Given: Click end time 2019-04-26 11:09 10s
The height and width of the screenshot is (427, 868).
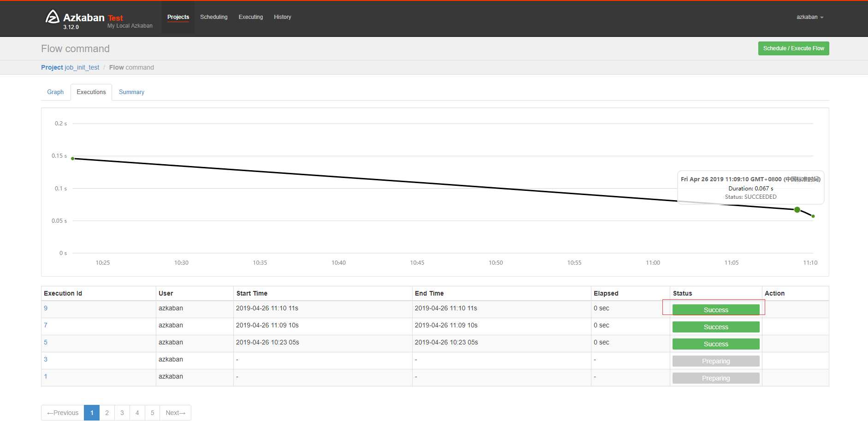Looking at the screenshot, I should click(x=446, y=325).
